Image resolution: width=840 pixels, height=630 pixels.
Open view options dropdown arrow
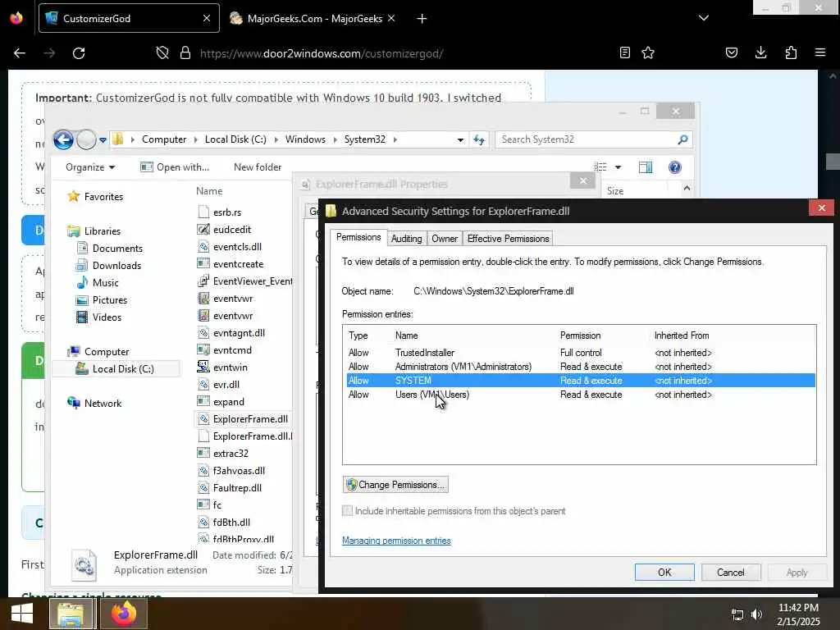pyautogui.click(x=618, y=167)
